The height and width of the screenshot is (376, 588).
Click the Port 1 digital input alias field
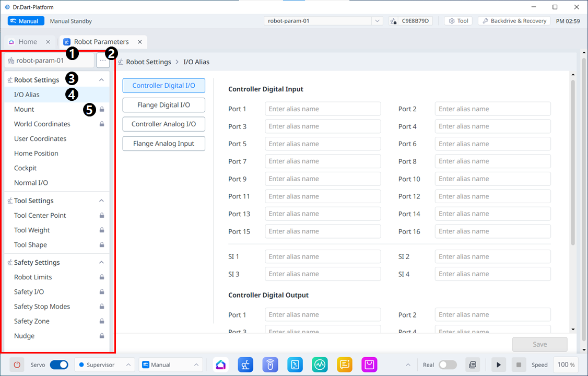(x=323, y=109)
